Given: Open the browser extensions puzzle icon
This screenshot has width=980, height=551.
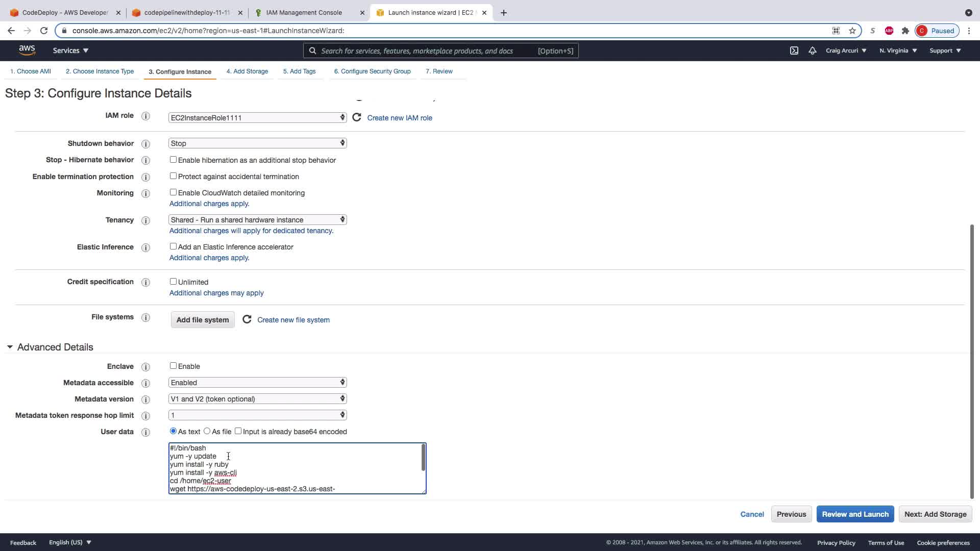Looking at the screenshot, I should point(905,31).
